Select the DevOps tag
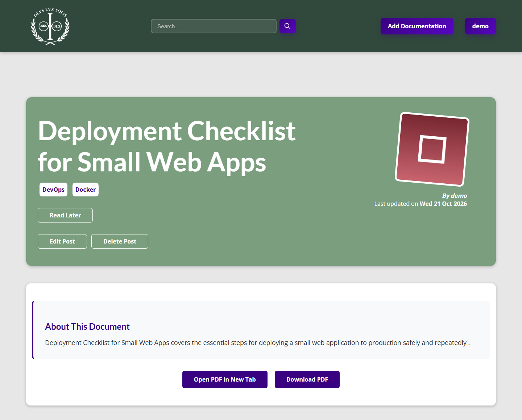This screenshot has width=522, height=420. tap(53, 190)
